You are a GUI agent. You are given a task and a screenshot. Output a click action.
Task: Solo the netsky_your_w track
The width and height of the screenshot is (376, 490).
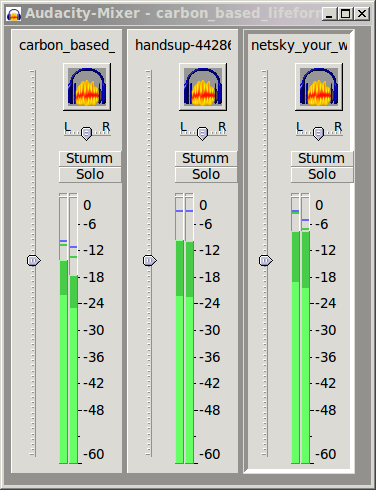pos(322,174)
